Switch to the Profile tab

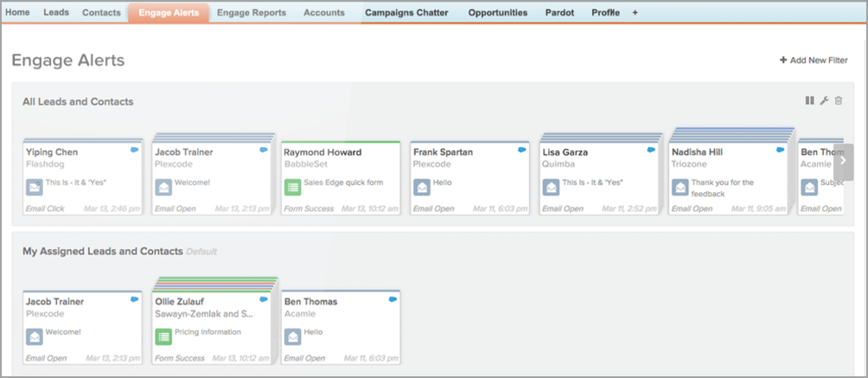[x=605, y=13]
